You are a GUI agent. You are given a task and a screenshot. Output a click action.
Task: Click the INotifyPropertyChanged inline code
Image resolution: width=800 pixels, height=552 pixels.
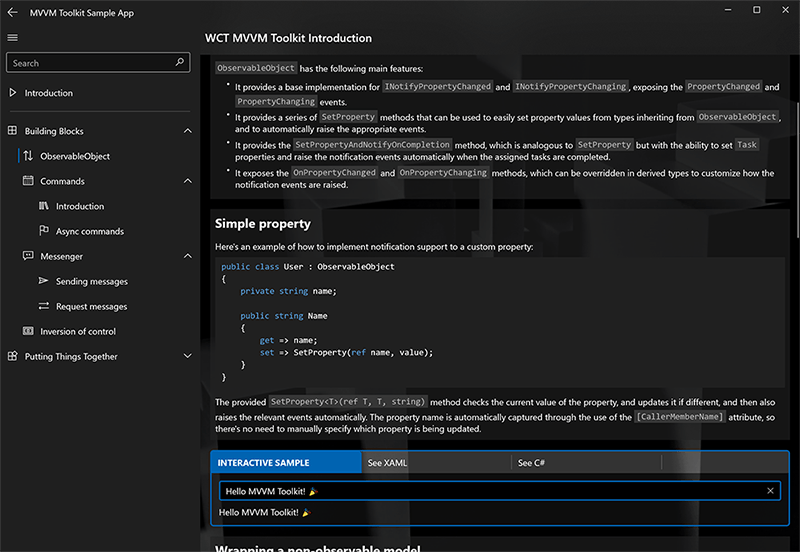pos(437,86)
